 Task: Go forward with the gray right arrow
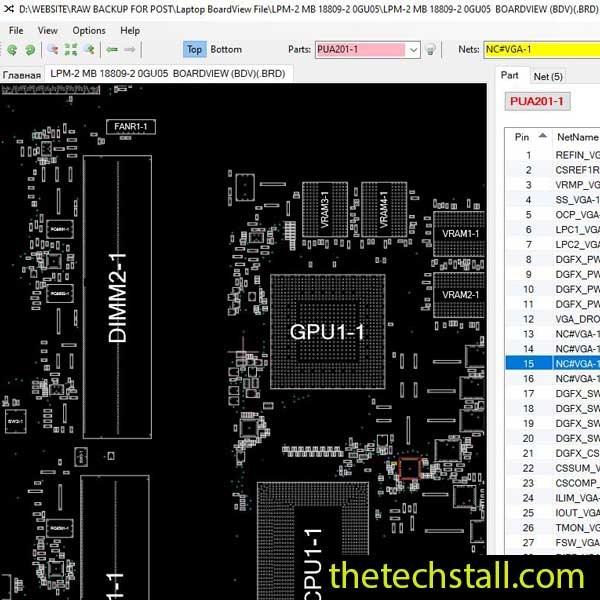pyautogui.click(x=130, y=49)
